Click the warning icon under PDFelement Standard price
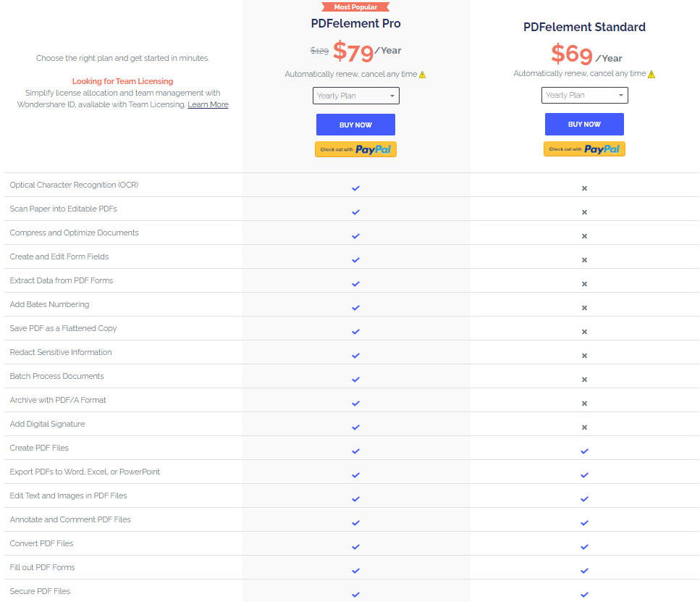Viewport: 700px width, 602px height. click(651, 74)
